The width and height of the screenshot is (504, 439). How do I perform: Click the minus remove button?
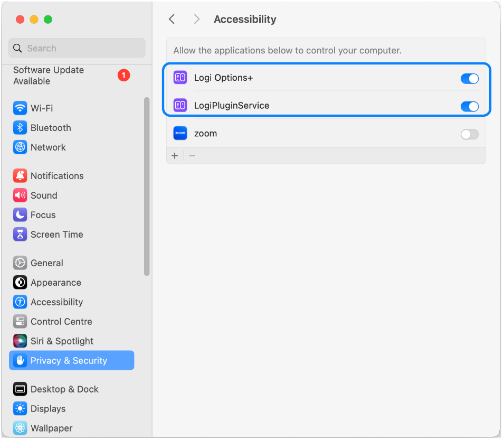192,156
